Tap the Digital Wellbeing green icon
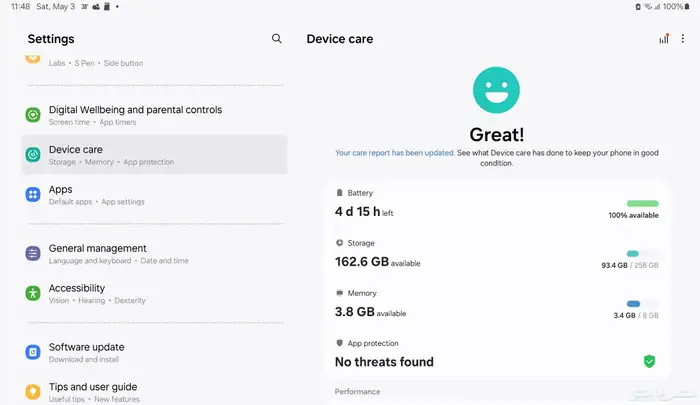The image size is (700, 405). tap(33, 115)
